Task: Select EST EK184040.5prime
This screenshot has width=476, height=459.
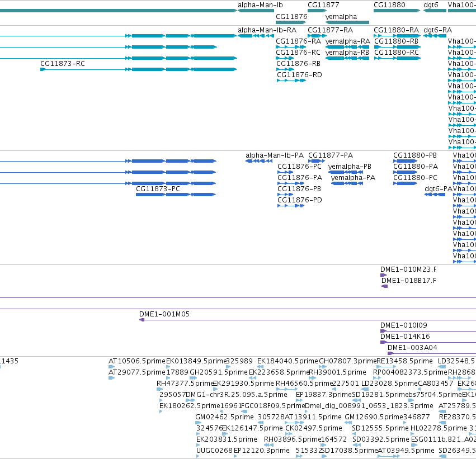Action: [288, 361]
